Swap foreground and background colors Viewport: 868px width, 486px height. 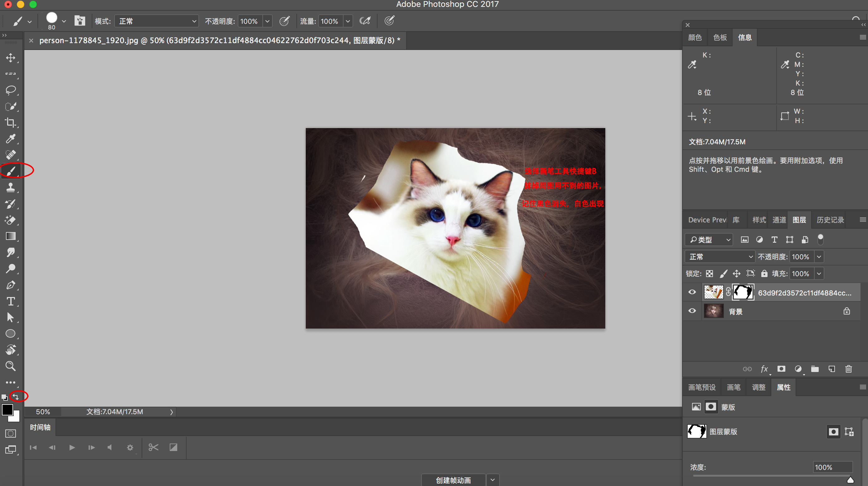pyautogui.click(x=16, y=397)
